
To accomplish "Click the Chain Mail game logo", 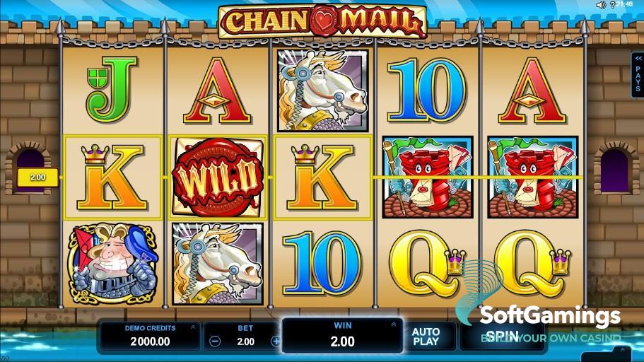I will (x=322, y=21).
